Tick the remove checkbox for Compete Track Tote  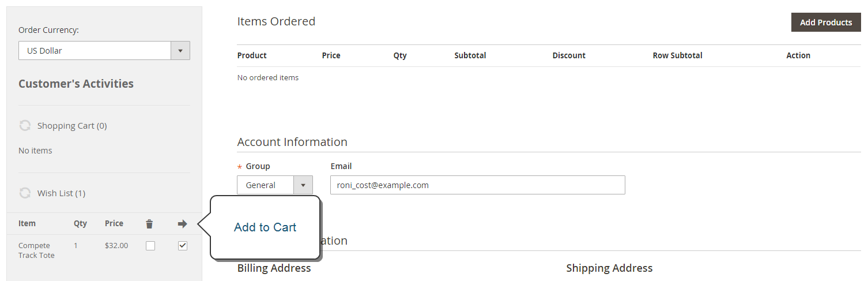150,246
